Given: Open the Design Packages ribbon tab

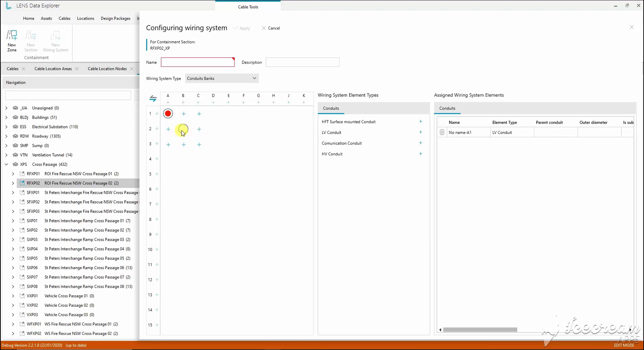Looking at the screenshot, I should tap(115, 18).
